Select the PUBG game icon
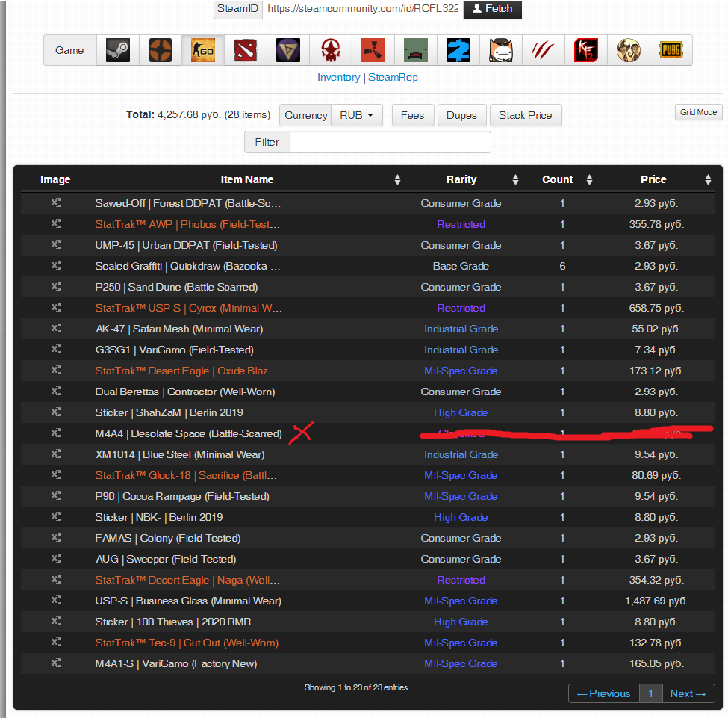Screen dimensions: 728x718 pyautogui.click(x=671, y=50)
